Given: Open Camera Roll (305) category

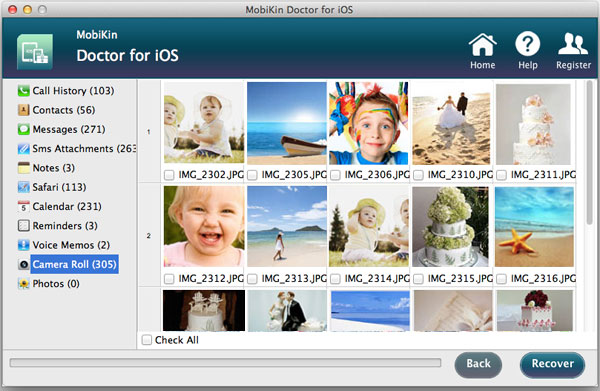Looking at the screenshot, I should pos(74,264).
